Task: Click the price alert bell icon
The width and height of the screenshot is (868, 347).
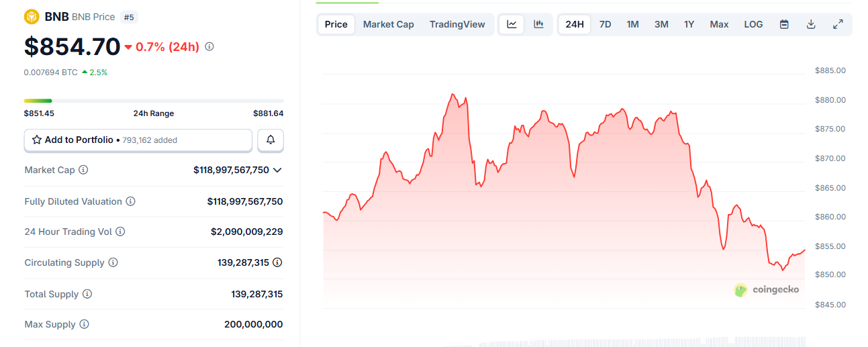Action: click(271, 140)
